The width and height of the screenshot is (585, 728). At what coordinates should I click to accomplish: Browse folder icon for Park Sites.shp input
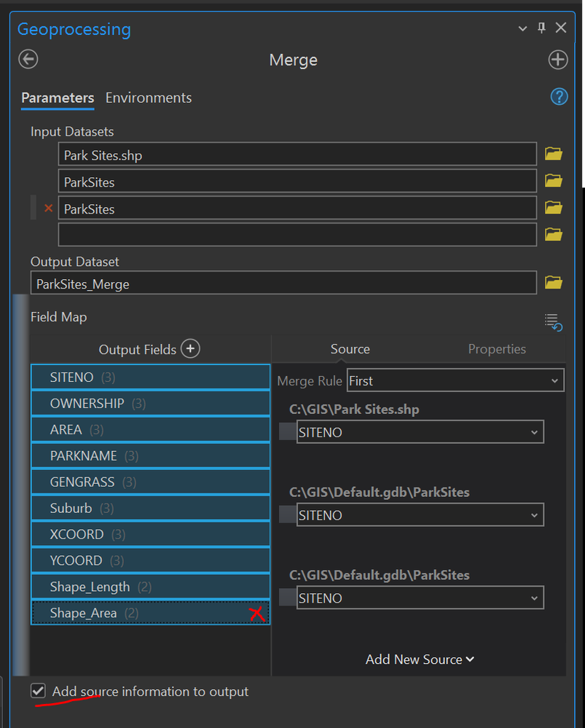click(554, 154)
